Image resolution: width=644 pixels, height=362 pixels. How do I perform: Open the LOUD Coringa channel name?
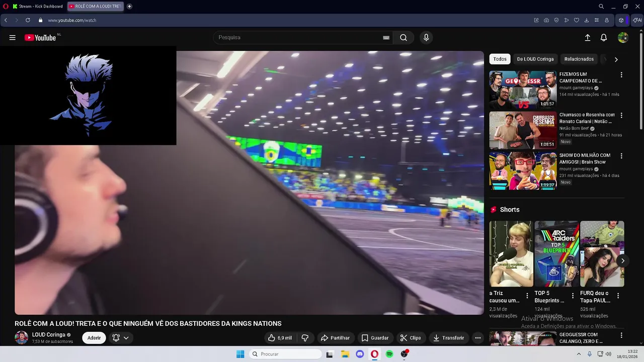[x=49, y=335]
